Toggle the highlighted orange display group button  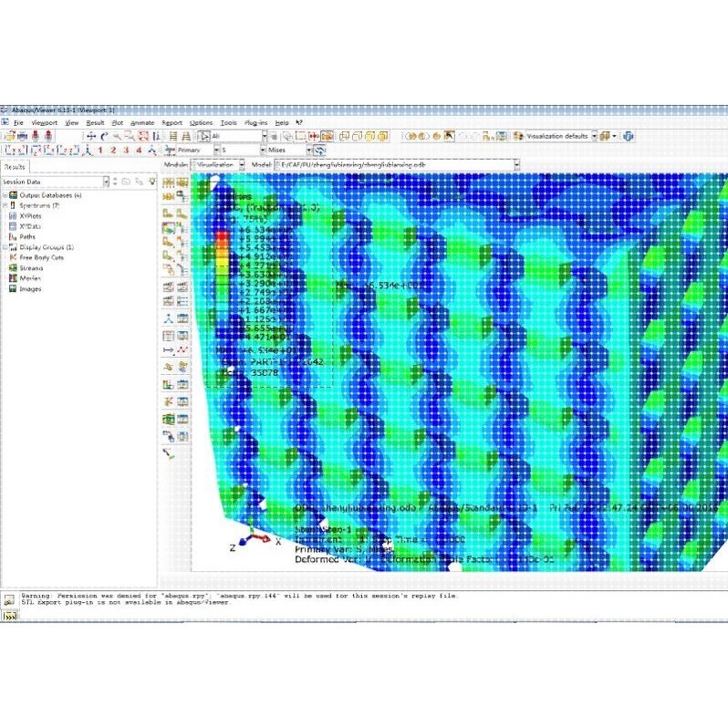(x=328, y=136)
